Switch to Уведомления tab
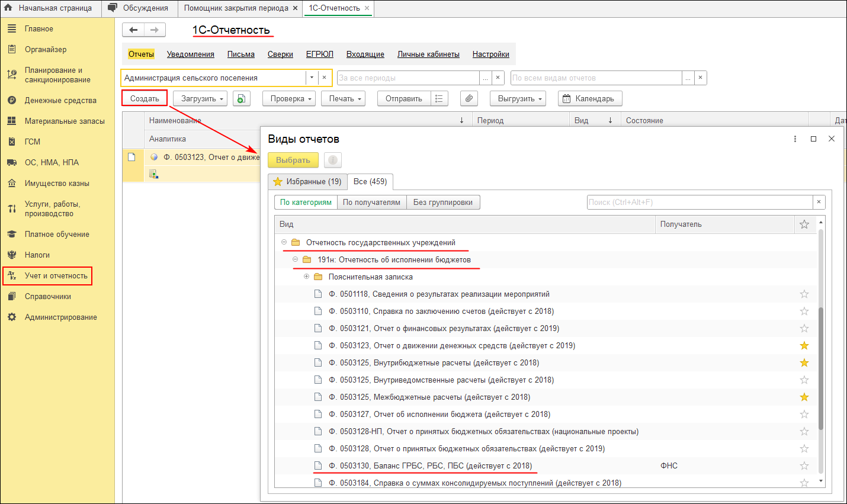 191,54
